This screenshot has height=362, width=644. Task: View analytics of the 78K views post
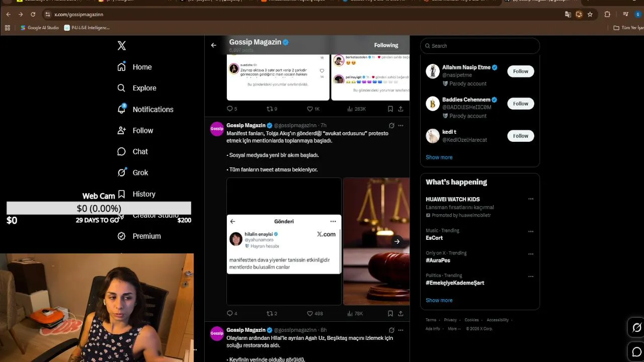coord(355,313)
